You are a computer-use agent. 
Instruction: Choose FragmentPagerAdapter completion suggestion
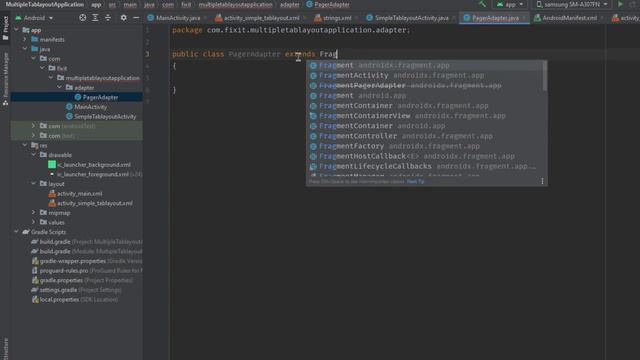424,86
